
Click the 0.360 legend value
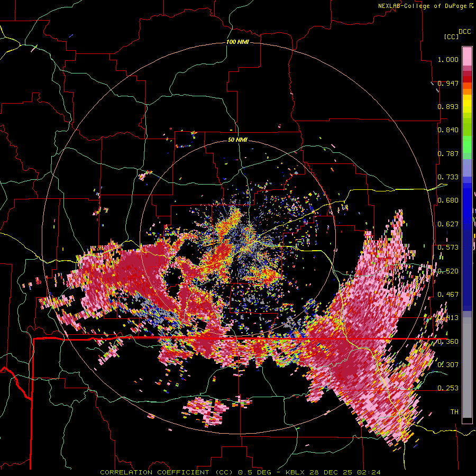pos(448,342)
